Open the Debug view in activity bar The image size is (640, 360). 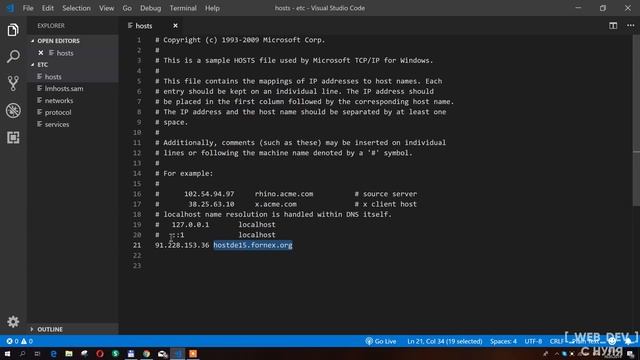click(x=13, y=111)
